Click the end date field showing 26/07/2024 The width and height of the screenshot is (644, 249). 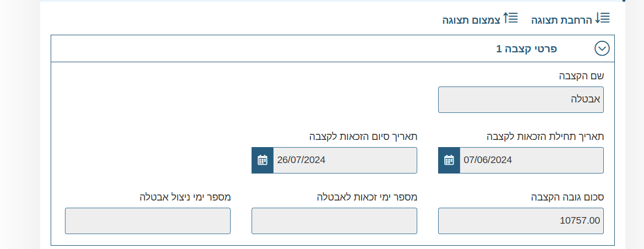click(345, 160)
